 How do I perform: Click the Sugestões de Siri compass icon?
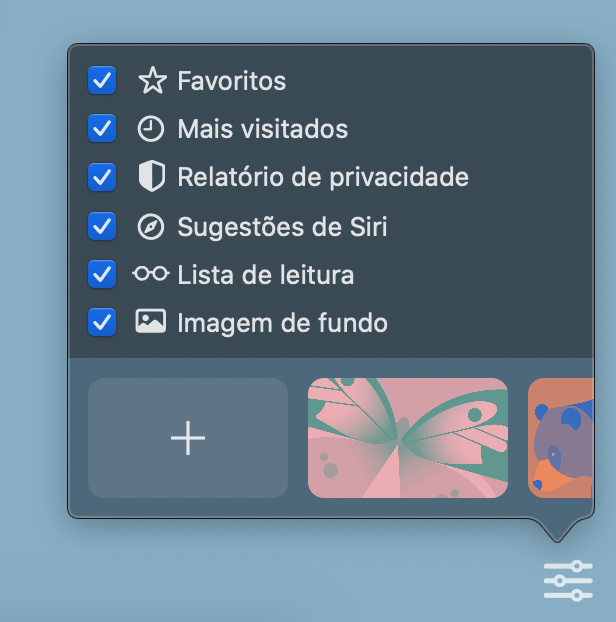(151, 227)
